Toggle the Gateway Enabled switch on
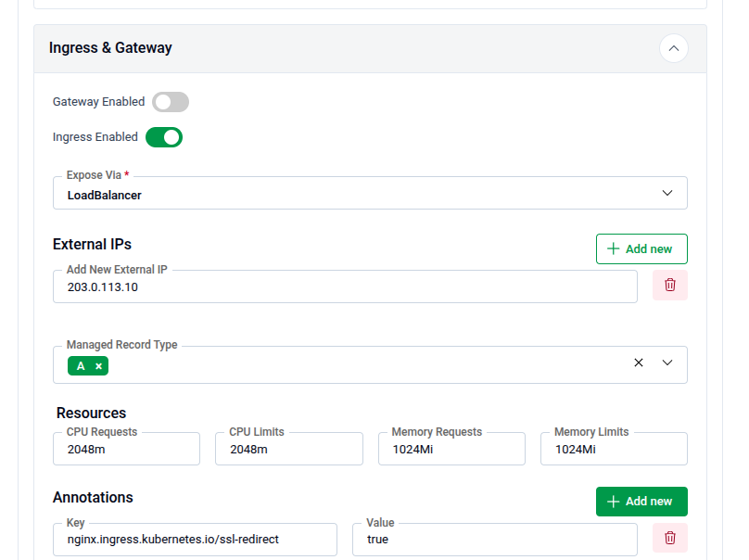Viewport: 749px width, 560px height. click(x=171, y=102)
